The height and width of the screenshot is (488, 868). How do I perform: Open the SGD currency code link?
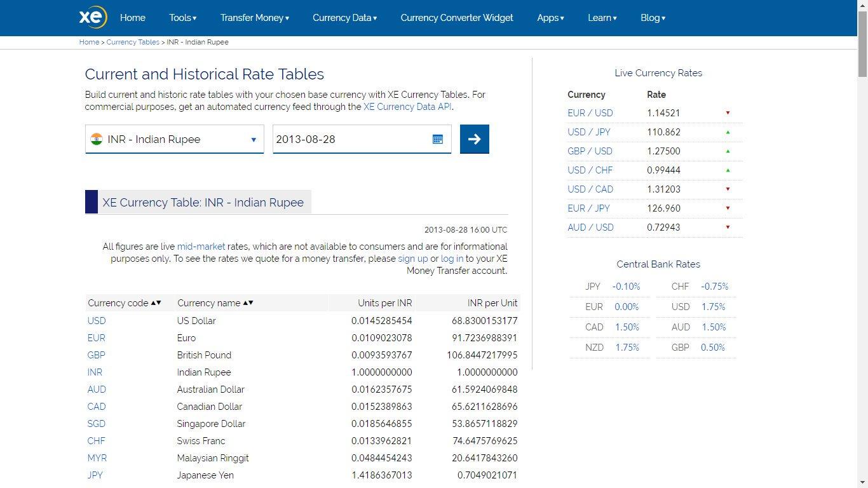[97, 424]
